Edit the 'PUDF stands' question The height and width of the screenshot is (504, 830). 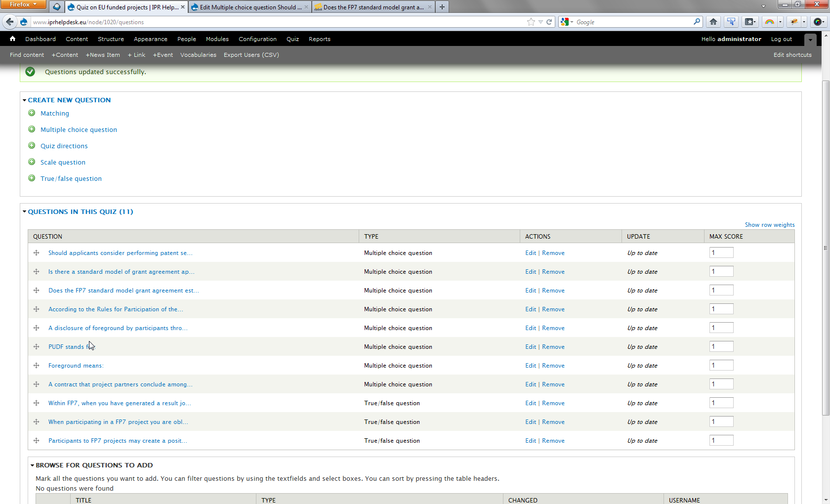531,347
